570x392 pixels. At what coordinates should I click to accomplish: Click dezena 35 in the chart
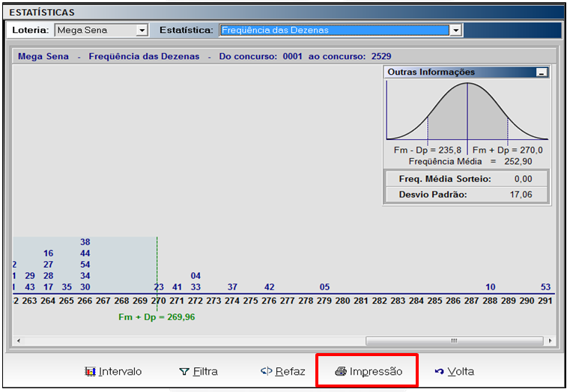[67, 287]
